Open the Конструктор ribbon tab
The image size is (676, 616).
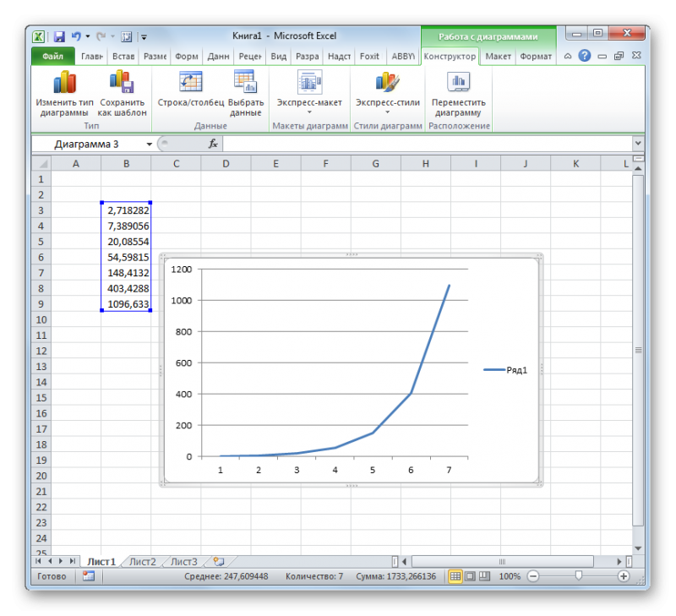(x=450, y=57)
